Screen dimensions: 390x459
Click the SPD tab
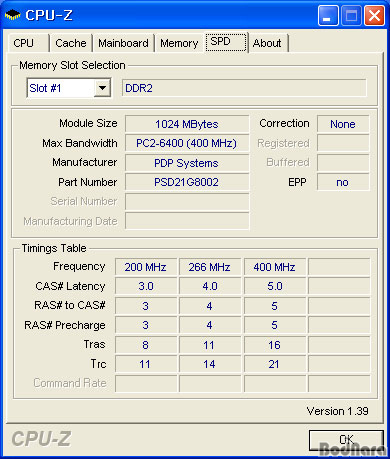coord(226,42)
